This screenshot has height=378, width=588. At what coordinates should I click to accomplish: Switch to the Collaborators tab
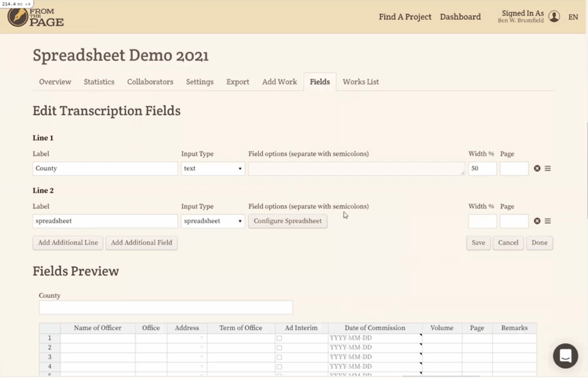pyautogui.click(x=150, y=82)
